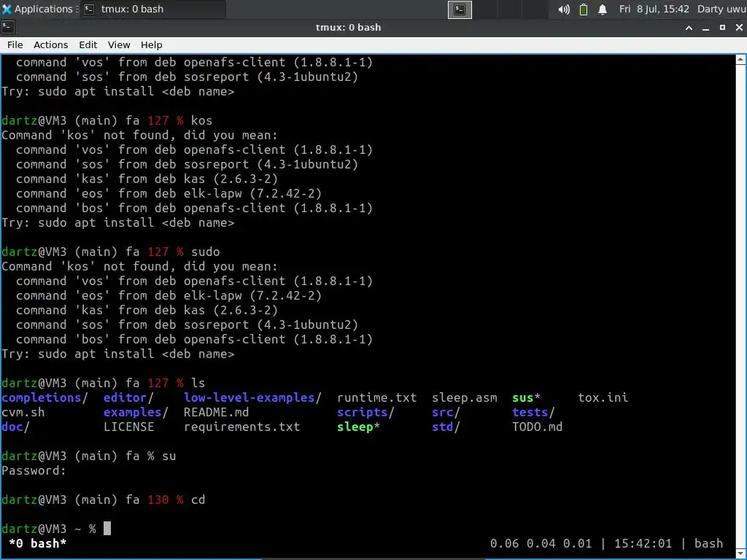
Task: Click the 'ls' command text
Action: (198, 383)
